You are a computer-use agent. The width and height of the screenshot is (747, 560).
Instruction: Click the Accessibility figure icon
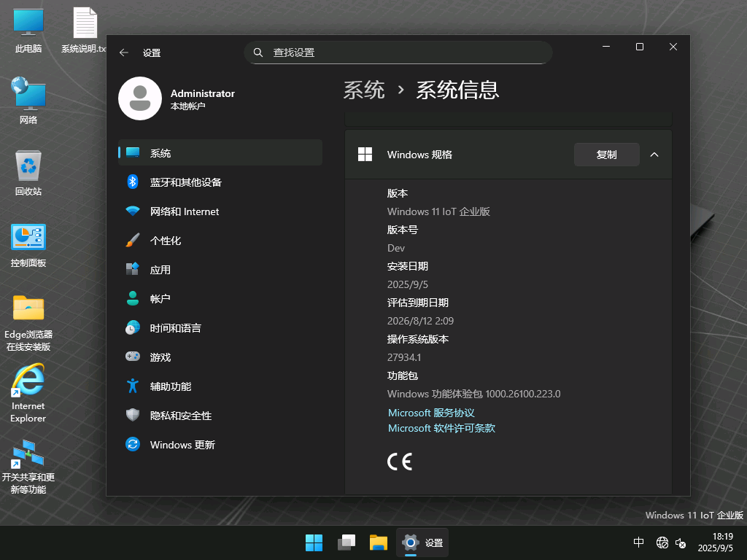pos(133,386)
